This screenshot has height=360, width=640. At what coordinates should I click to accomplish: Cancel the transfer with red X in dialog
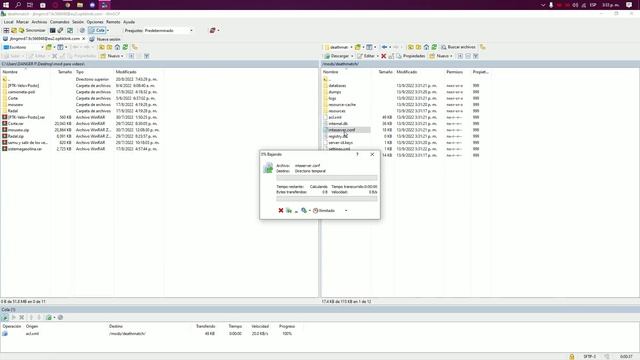point(281,211)
